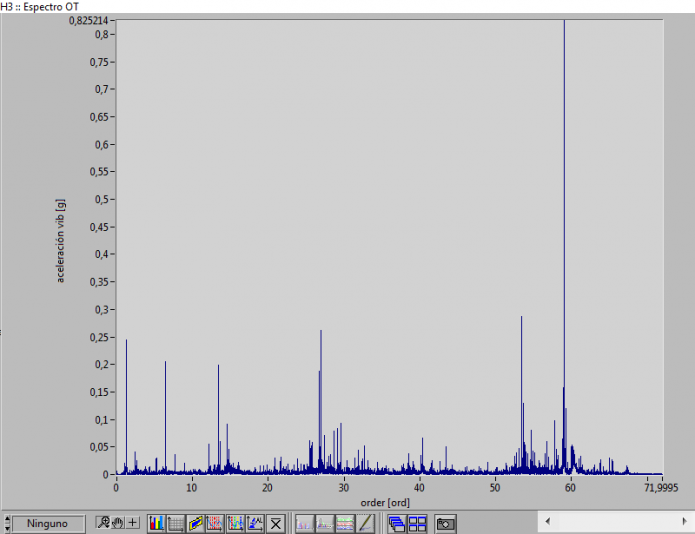Click the 'order [ord]' axis label
Viewport: 695px width, 534px height.
pyautogui.click(x=385, y=503)
